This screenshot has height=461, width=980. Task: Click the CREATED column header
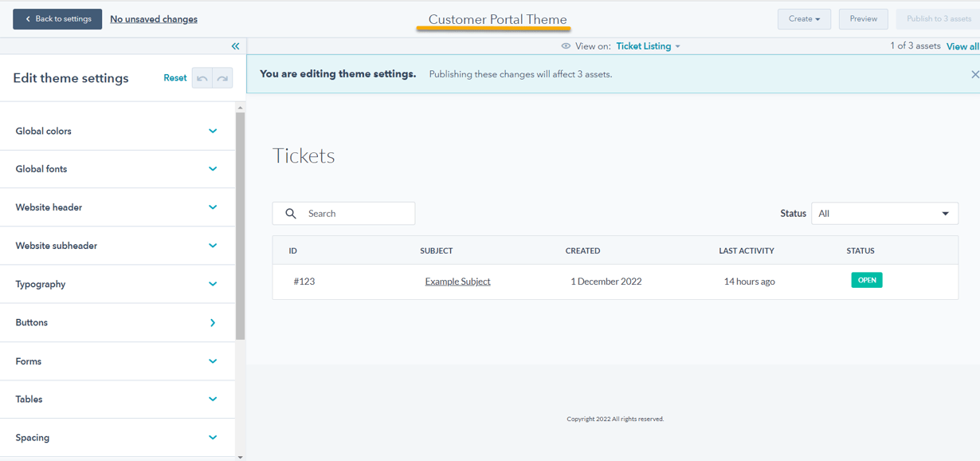582,250
